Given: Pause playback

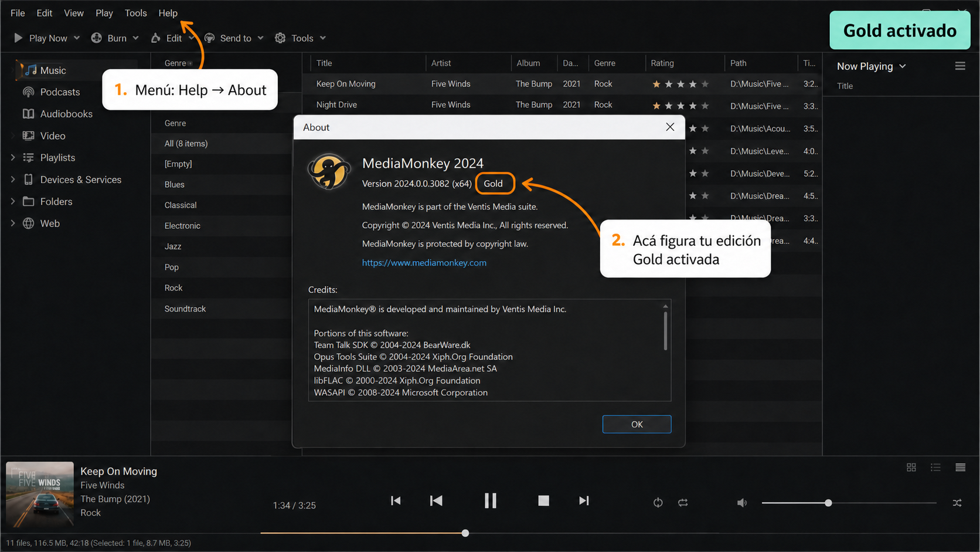Looking at the screenshot, I should (x=491, y=501).
